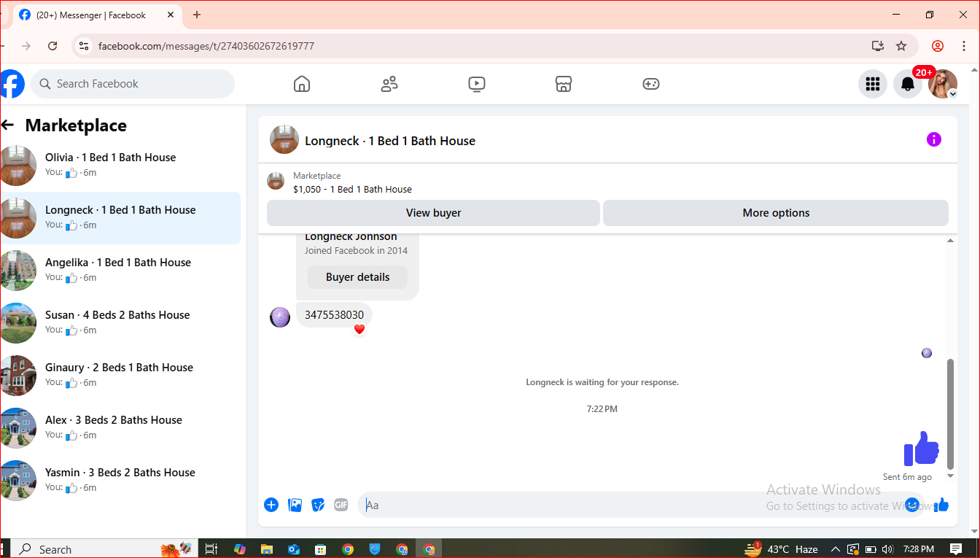
Task: Click the large sent thumbs-up sticker
Action: pos(922,448)
